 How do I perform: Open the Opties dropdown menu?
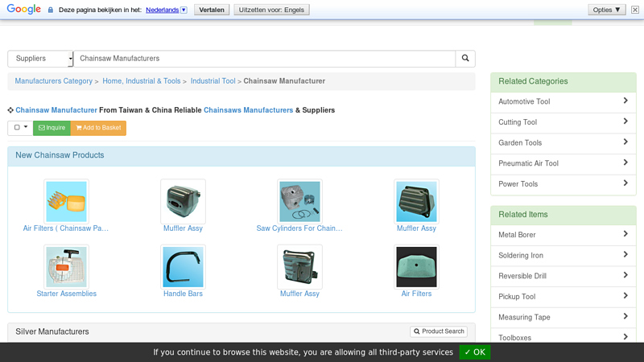[x=607, y=10]
